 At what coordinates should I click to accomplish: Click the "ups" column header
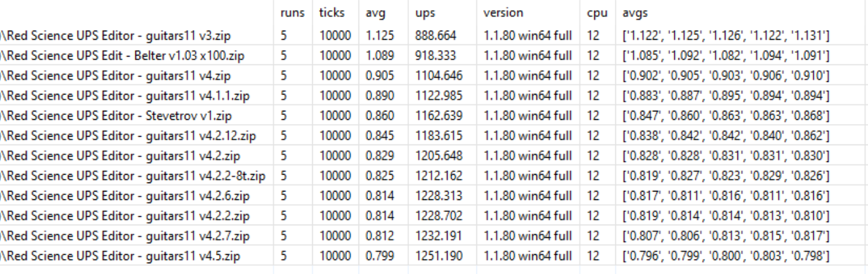point(424,13)
